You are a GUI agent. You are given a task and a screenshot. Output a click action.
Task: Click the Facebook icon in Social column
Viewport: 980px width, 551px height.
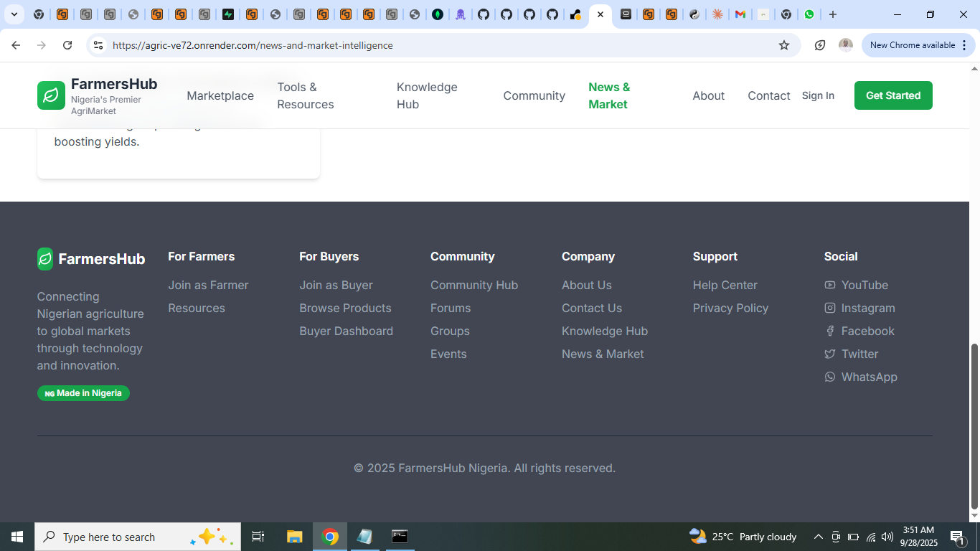830,331
